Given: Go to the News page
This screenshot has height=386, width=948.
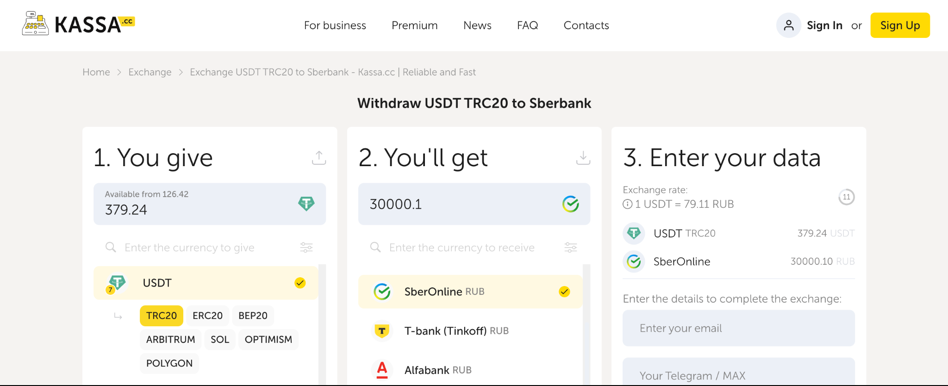Looking at the screenshot, I should [x=478, y=25].
